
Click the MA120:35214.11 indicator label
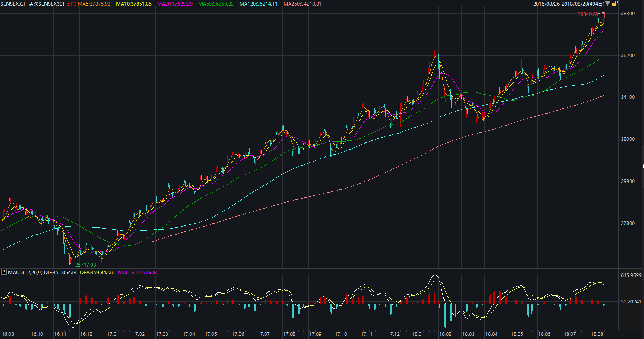click(x=258, y=4)
